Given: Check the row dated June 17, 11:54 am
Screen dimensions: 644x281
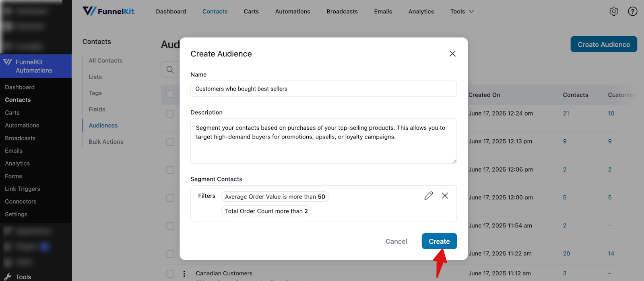Looking at the screenshot, I should (170, 226).
